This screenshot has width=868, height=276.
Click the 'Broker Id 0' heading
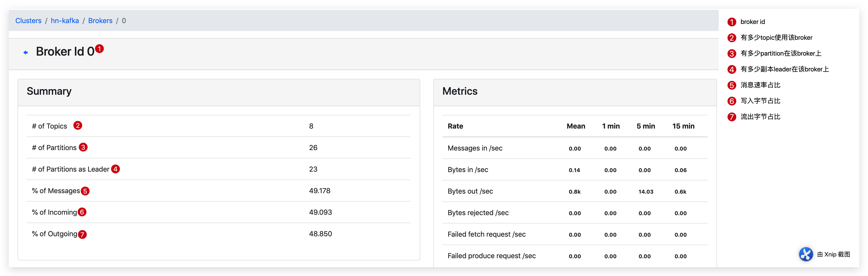[65, 51]
